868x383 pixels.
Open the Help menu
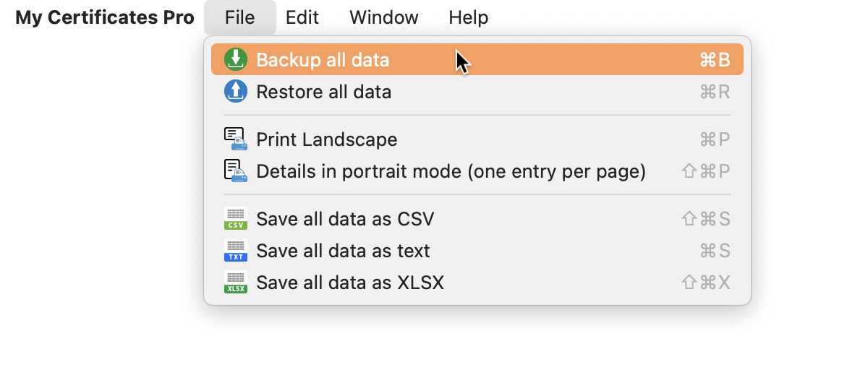point(468,17)
